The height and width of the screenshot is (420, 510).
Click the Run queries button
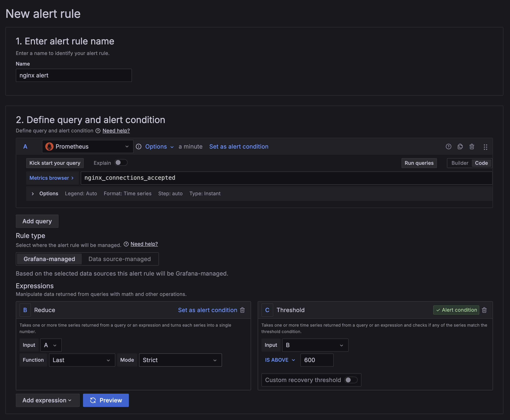point(419,163)
